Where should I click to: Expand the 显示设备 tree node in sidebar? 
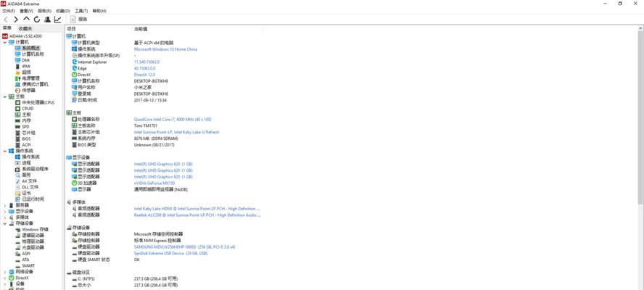[4, 211]
